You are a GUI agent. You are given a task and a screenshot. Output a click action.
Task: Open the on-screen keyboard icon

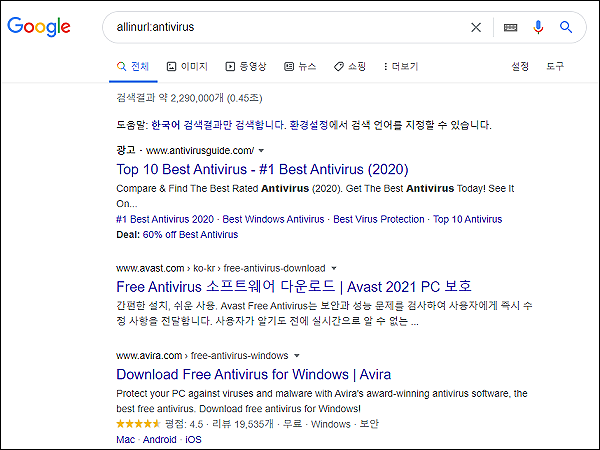[510, 27]
